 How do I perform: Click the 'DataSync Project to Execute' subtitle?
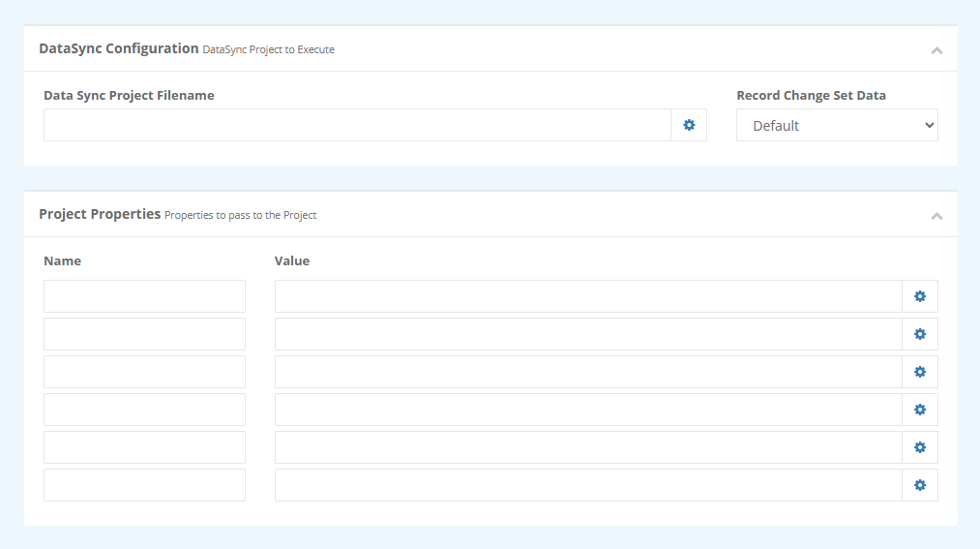pyautogui.click(x=269, y=49)
